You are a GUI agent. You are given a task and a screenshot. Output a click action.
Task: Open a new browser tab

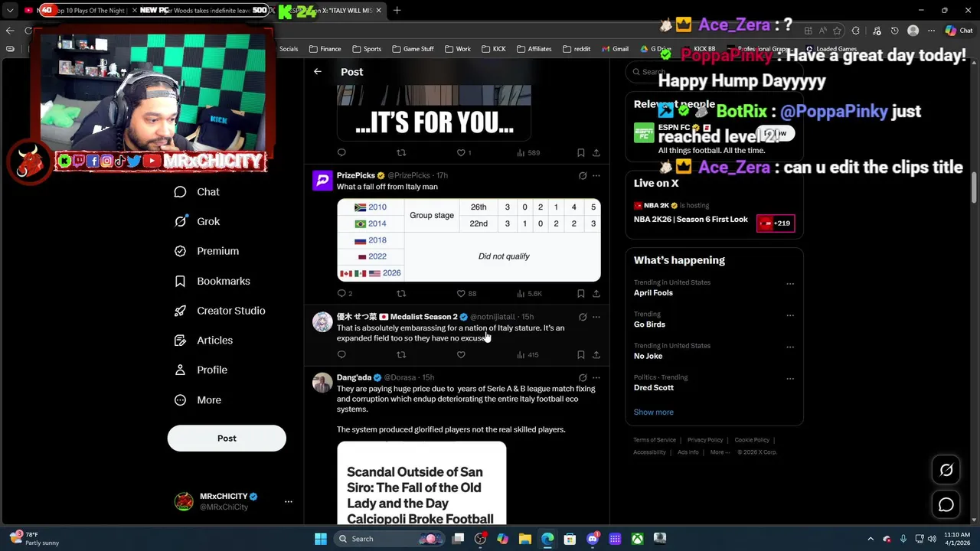[397, 11]
